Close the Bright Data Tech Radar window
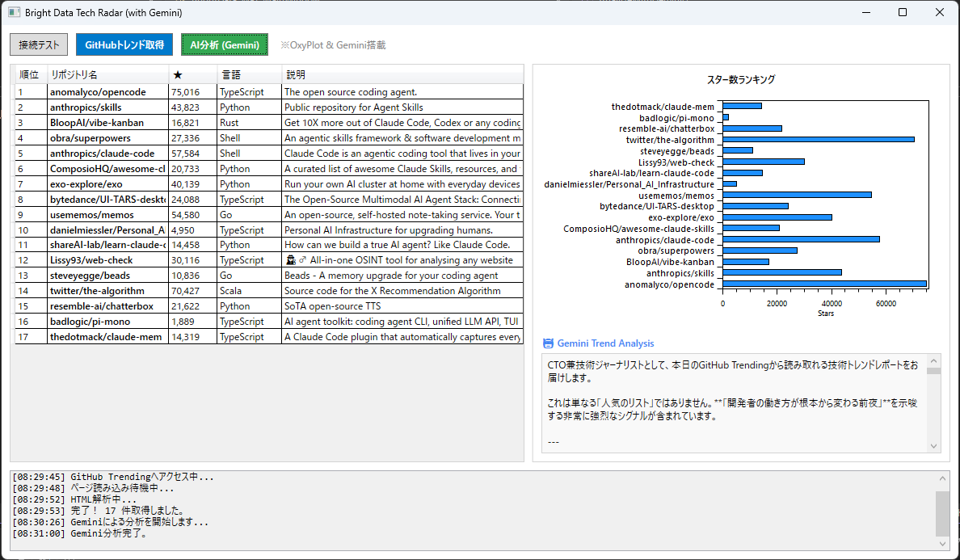Screen dimensions: 960x560 tap(940, 12)
